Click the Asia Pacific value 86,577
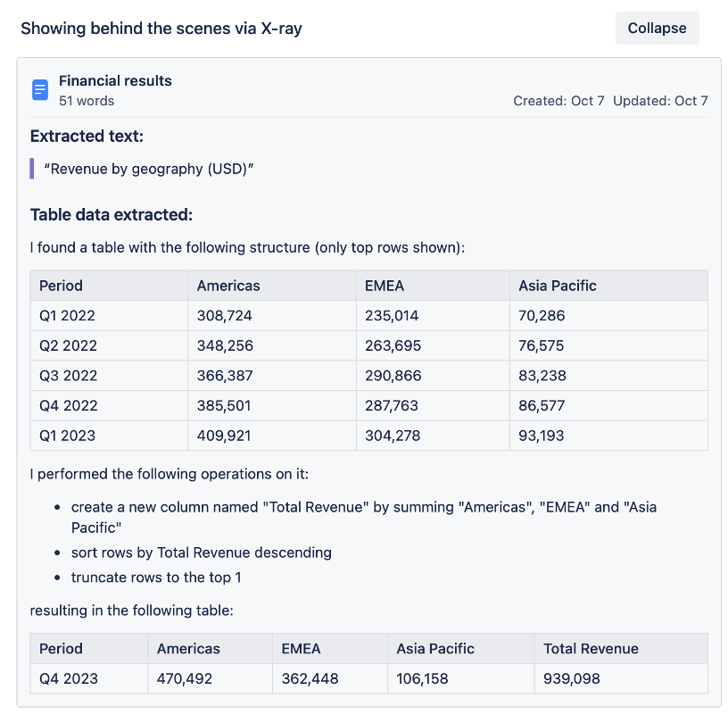Screen dimensions: 728x723 (542, 405)
